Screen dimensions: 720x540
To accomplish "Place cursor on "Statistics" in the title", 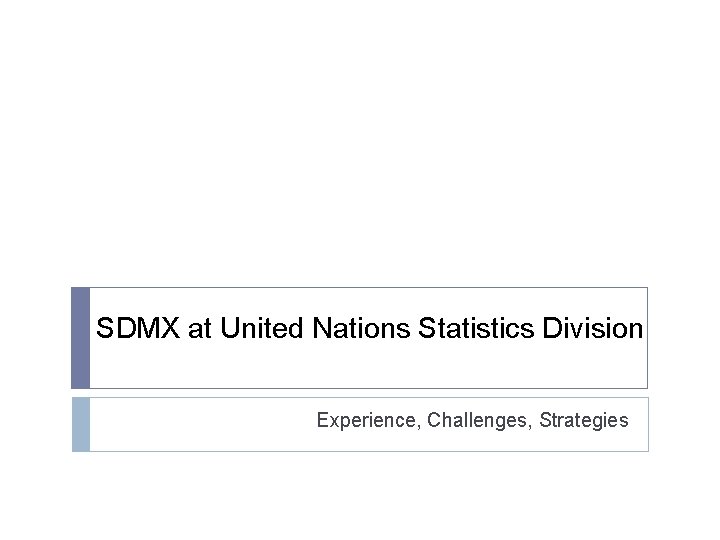I will click(476, 328).
